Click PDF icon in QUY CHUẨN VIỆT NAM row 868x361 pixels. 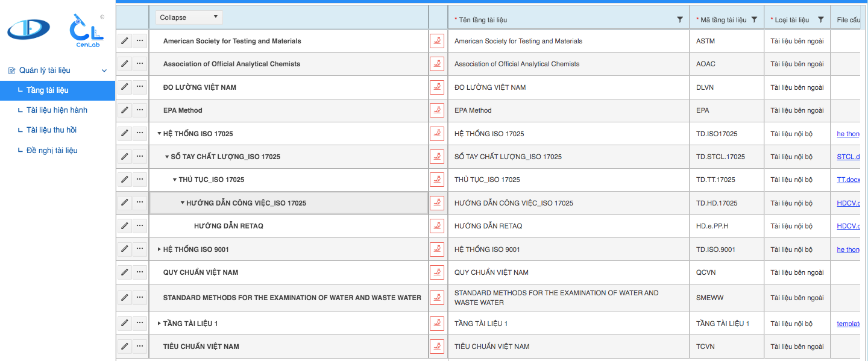point(437,272)
